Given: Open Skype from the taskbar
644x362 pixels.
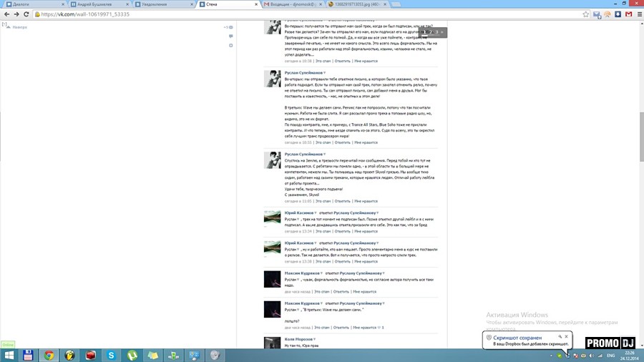Looking at the screenshot, I should pyautogui.click(x=111, y=355).
